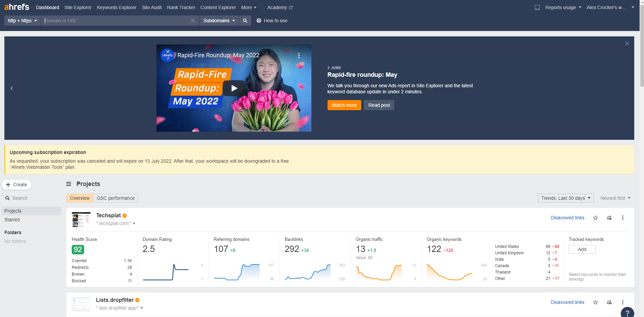Expand the More menu in navigation
This screenshot has height=317, width=644.
click(x=249, y=7)
